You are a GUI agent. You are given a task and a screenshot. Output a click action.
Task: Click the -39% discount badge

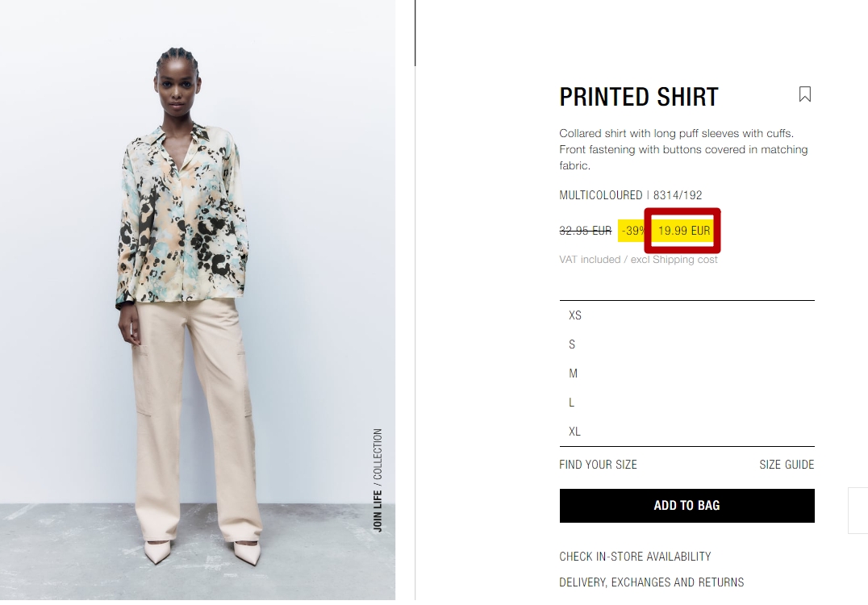[x=632, y=231]
